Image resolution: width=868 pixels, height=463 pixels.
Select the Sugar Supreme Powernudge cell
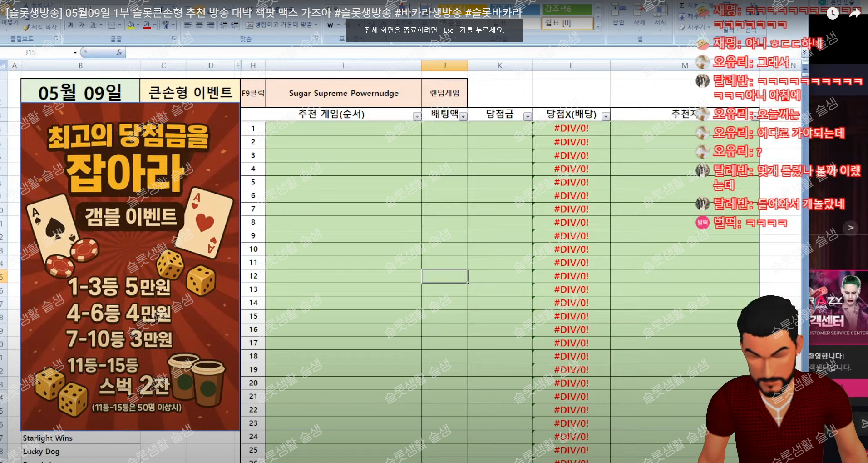[x=344, y=93]
